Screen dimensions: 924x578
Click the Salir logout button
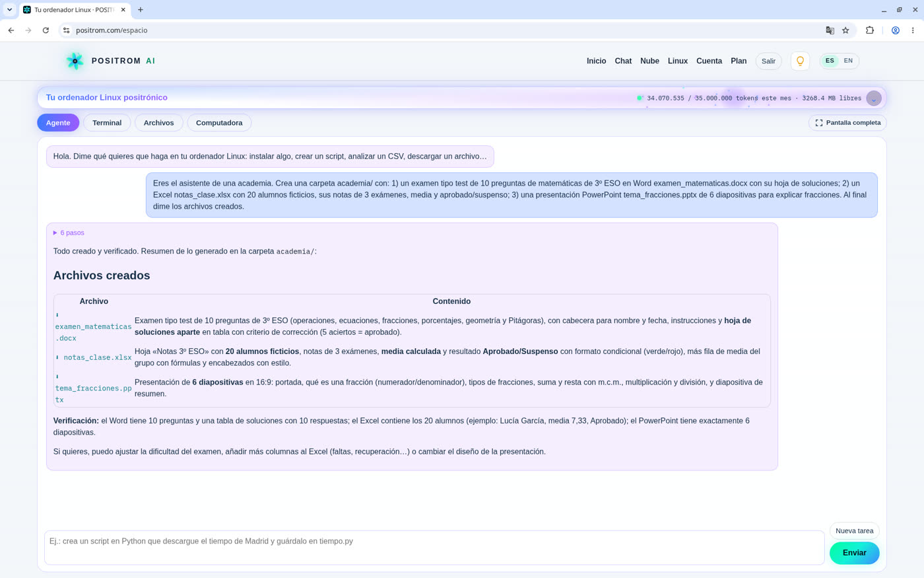768,61
